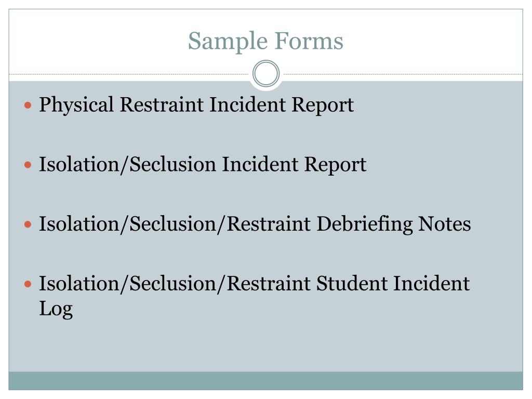
Task: Click the word Restraint in the Debriefing Notes line
Action: point(269,224)
